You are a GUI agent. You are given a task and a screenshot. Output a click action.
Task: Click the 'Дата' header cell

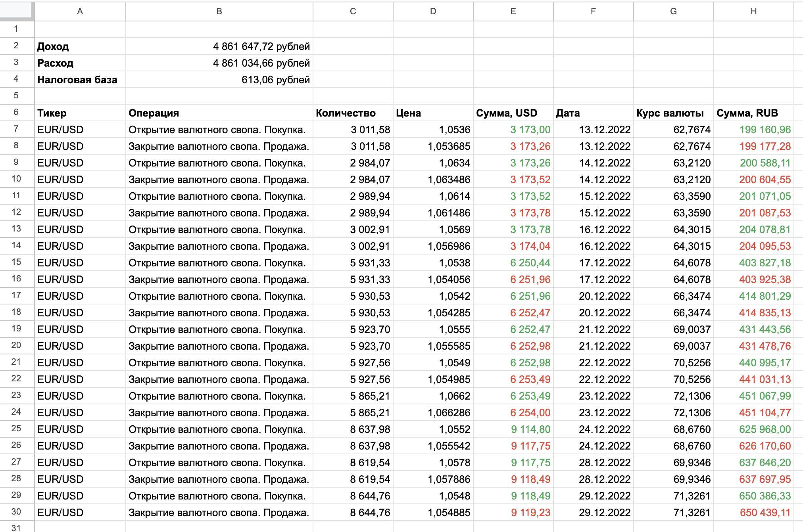pos(594,113)
